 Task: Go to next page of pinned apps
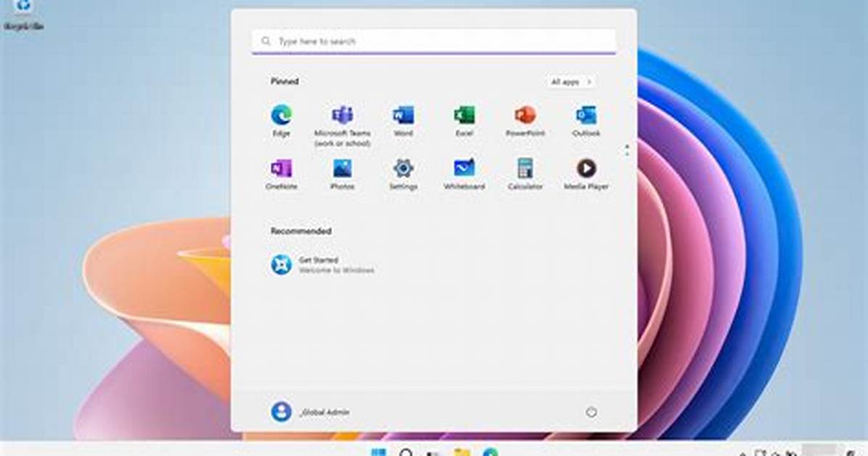[627, 154]
